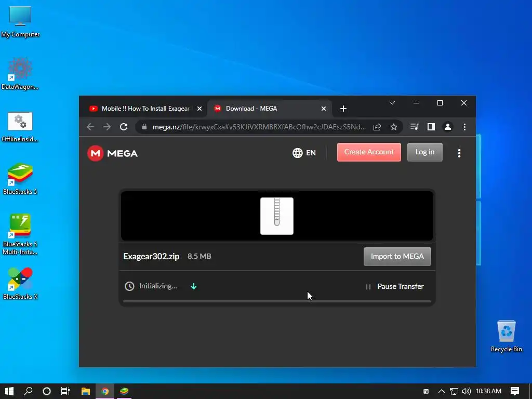Click Import to MEGA button
The image size is (532, 399).
click(397, 257)
